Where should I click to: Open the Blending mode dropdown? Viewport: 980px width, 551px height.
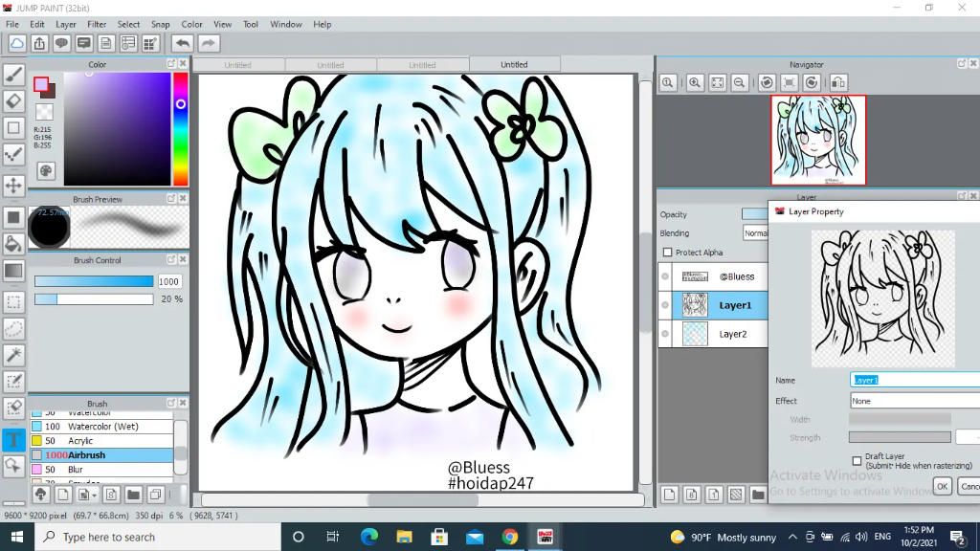pyautogui.click(x=756, y=233)
